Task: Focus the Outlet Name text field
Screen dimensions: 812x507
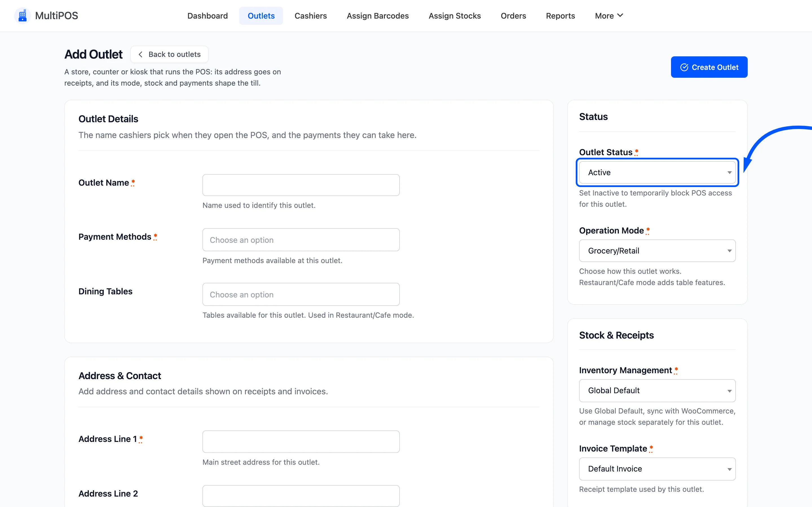Action: [301, 185]
